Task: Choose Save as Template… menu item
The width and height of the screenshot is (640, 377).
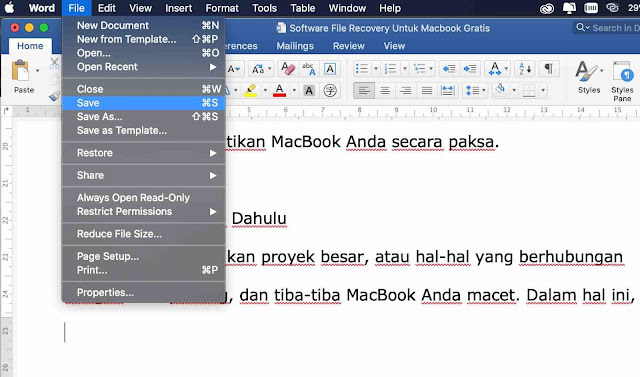Action: 144,131
